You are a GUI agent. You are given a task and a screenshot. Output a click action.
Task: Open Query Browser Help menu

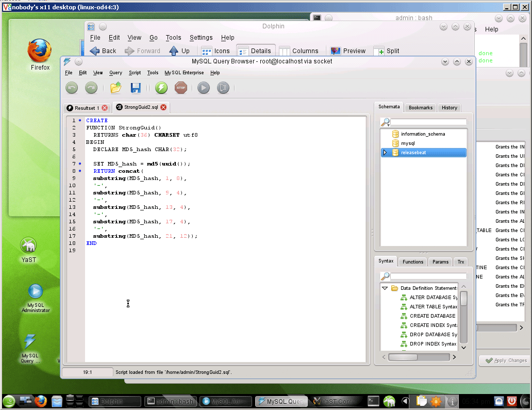point(215,73)
